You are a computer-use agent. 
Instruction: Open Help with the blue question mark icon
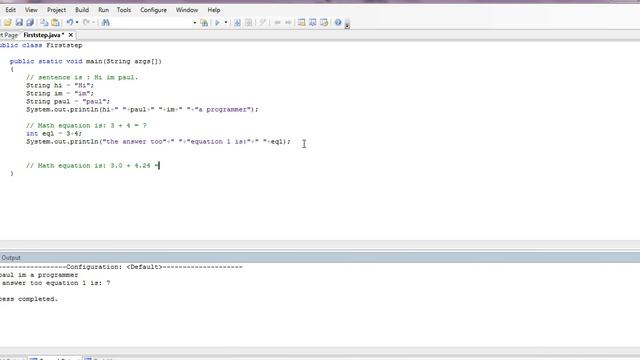[338, 22]
